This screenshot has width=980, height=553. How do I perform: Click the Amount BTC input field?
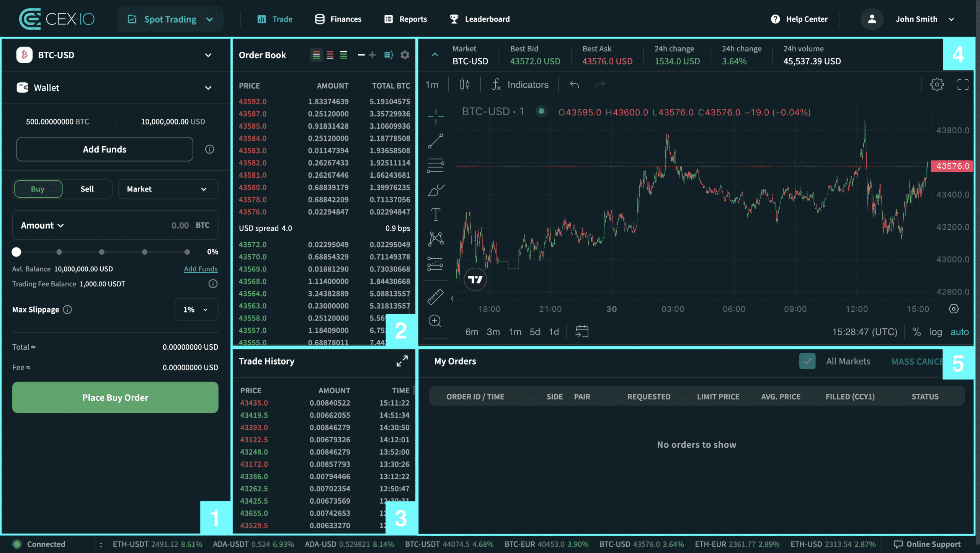pyautogui.click(x=115, y=225)
